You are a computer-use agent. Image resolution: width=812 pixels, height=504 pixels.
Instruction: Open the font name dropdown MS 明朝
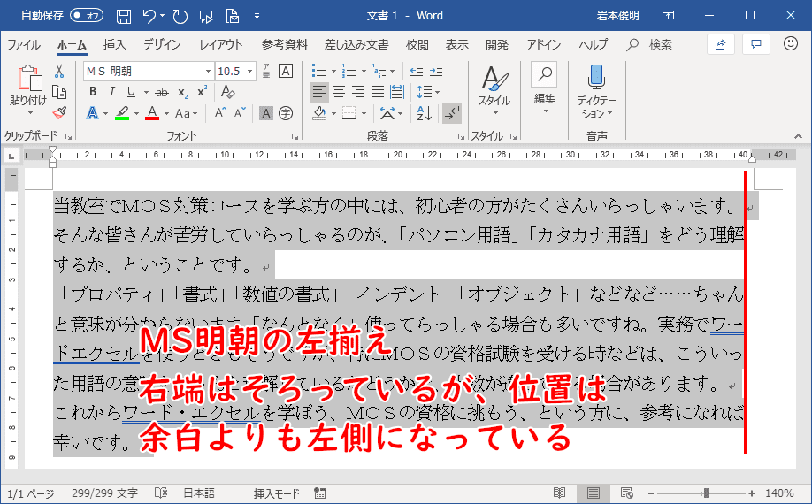point(208,71)
